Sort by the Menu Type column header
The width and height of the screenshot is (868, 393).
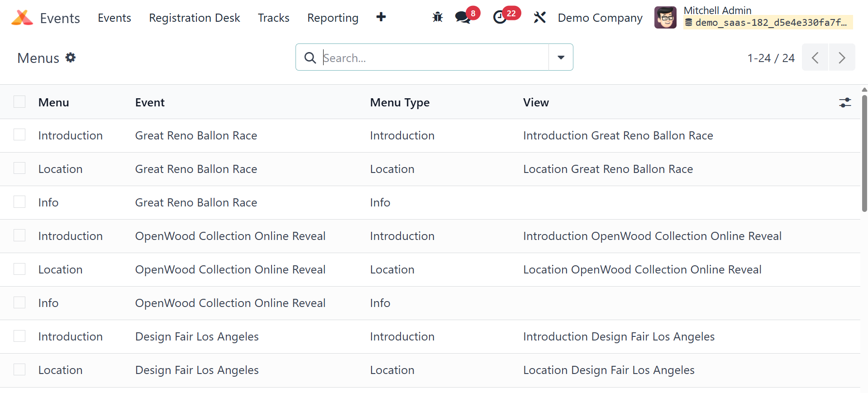pos(400,102)
